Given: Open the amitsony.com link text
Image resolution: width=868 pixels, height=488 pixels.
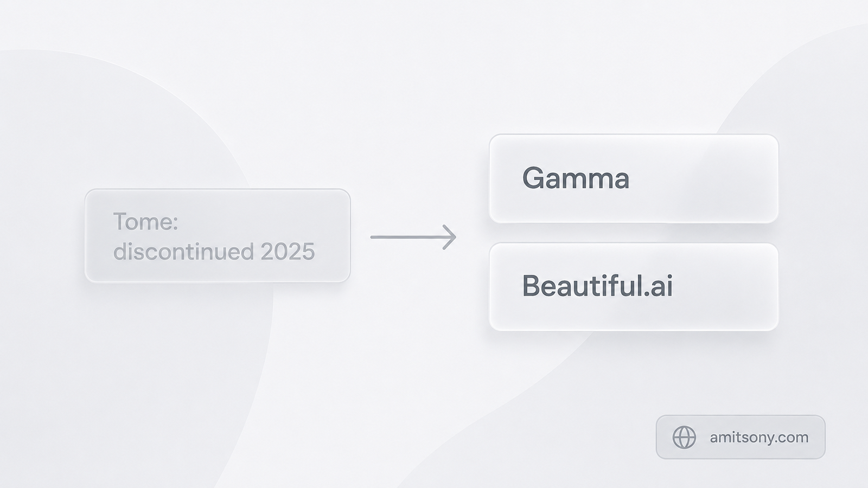Looking at the screenshot, I should (x=759, y=437).
